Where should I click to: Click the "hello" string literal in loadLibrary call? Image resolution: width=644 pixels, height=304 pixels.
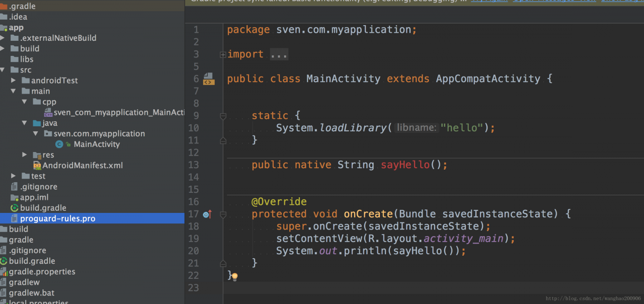tap(462, 128)
